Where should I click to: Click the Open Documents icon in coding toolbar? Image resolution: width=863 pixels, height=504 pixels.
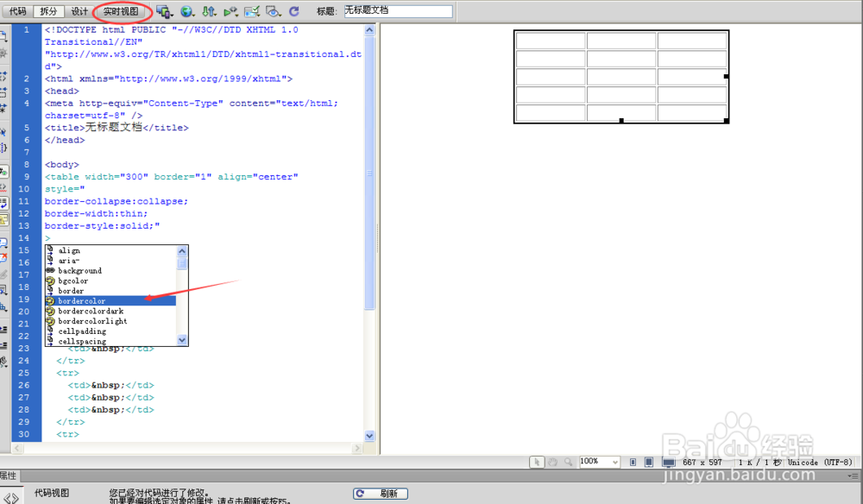click(x=3, y=37)
